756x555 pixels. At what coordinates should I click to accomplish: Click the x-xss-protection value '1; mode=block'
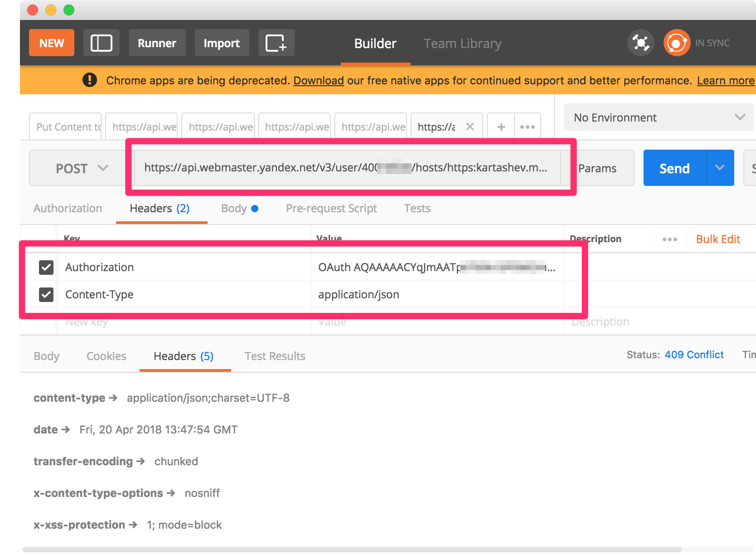(x=184, y=525)
